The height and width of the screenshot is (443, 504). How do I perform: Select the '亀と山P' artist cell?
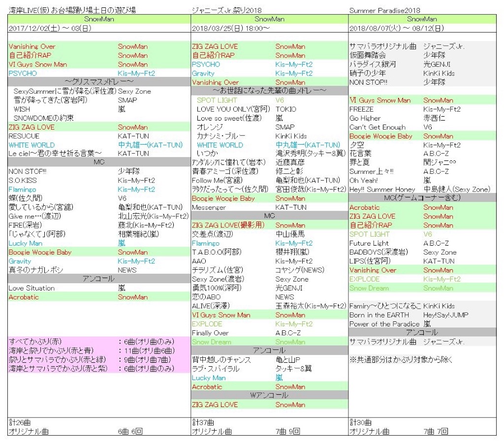(287, 360)
